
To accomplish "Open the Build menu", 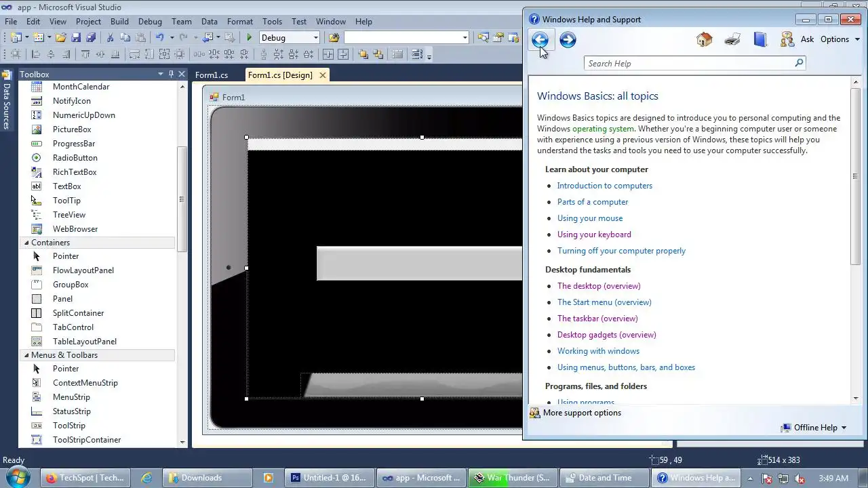I will pos(119,22).
